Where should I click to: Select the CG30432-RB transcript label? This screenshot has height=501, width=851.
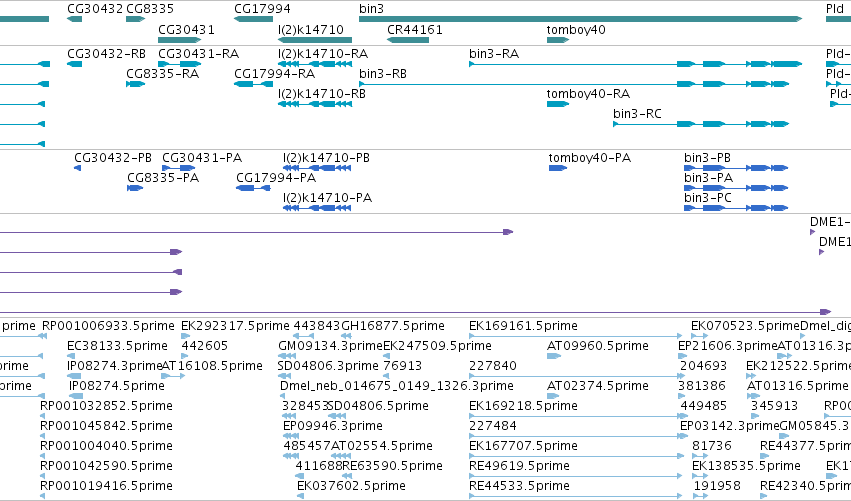(106, 54)
